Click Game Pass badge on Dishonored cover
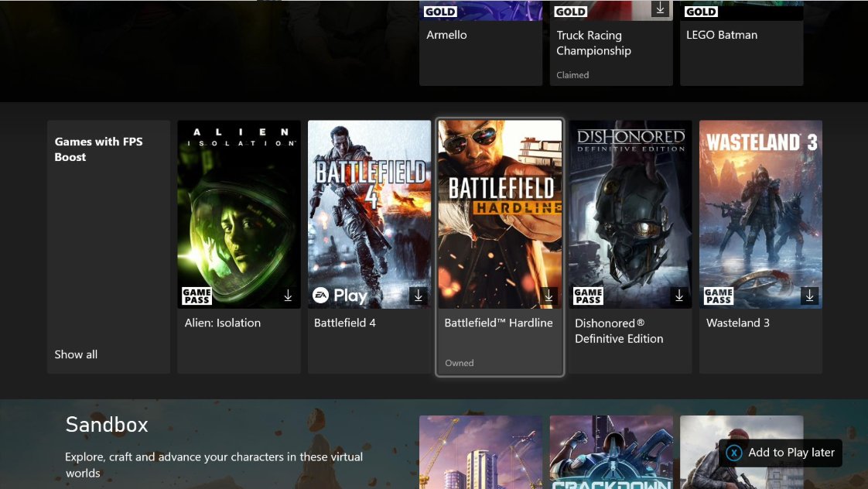The height and width of the screenshot is (489, 868). click(588, 296)
